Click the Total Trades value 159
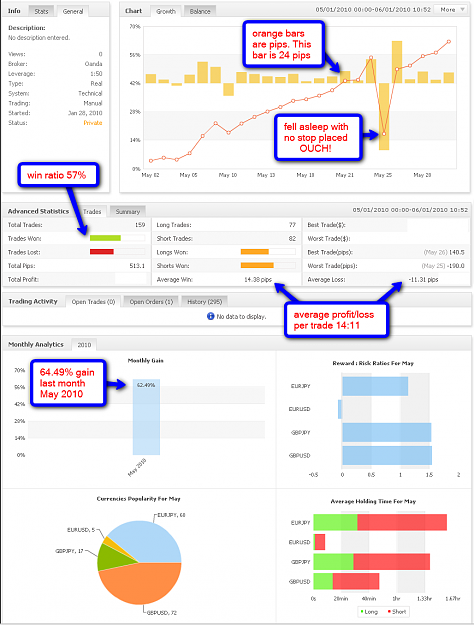 (x=140, y=225)
